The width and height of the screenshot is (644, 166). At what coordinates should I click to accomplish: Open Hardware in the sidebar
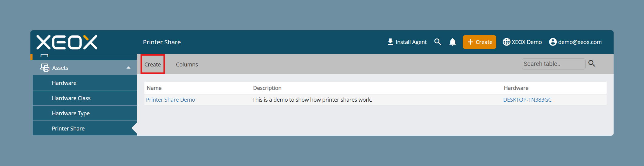[85, 83]
